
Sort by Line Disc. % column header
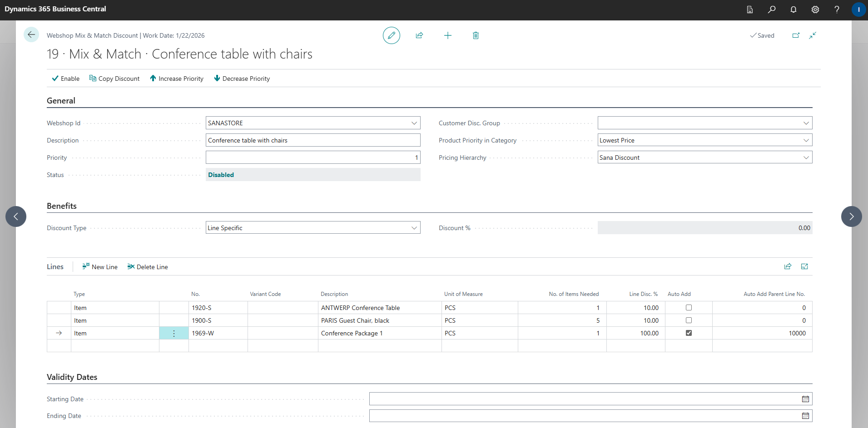click(643, 294)
